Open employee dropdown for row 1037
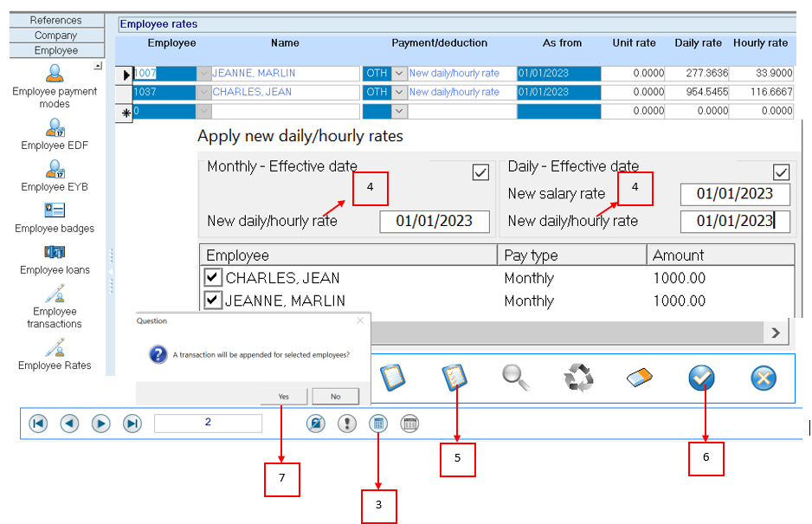Screen dimensions: 812x524 tap(204, 92)
